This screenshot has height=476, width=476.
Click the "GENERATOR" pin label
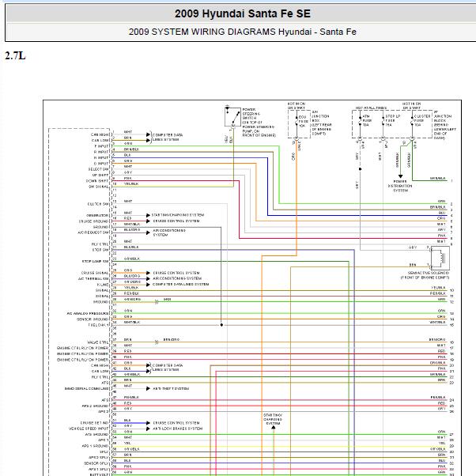pyautogui.click(x=97, y=215)
